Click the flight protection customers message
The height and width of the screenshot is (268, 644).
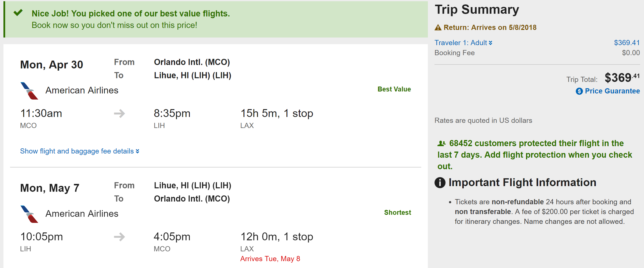point(534,155)
